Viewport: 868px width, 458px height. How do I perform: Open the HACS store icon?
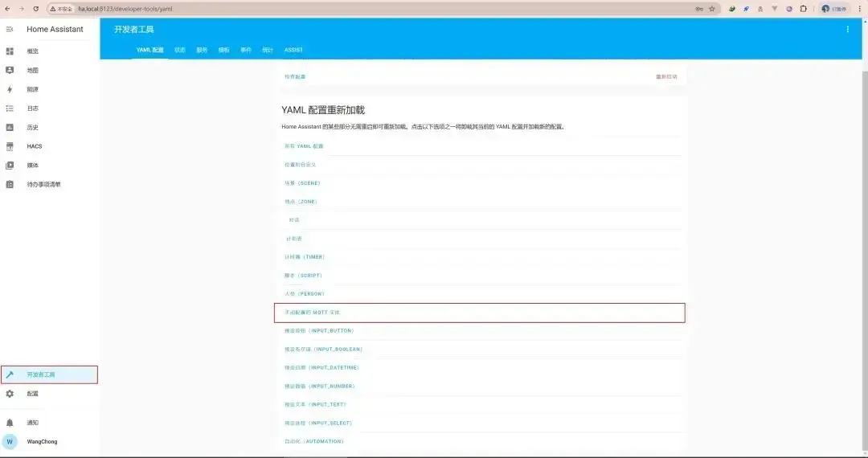tap(10, 146)
